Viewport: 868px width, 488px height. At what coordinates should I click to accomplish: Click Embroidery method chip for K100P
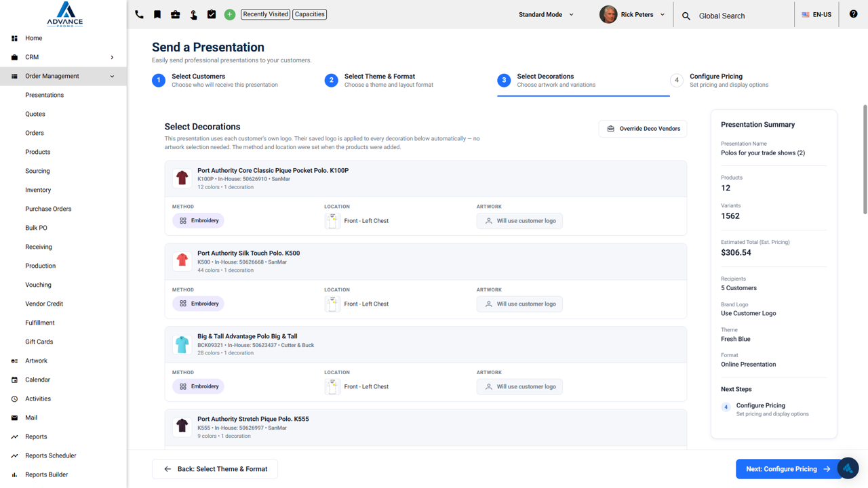click(198, 221)
